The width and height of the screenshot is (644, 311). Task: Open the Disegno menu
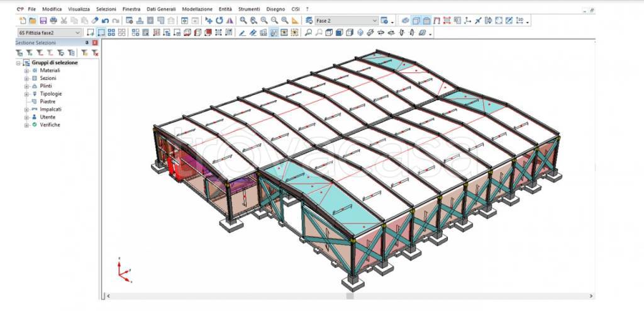click(275, 9)
